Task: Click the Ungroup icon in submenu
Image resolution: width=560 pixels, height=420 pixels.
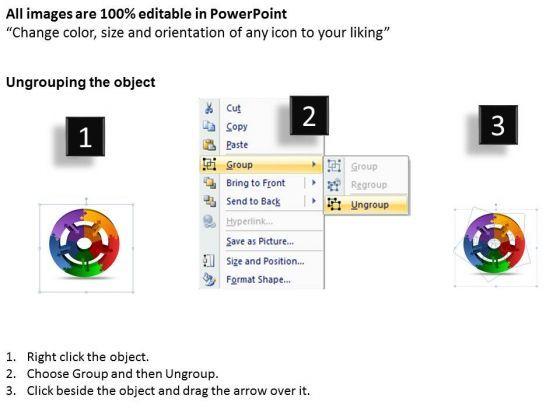Action: coord(334,204)
